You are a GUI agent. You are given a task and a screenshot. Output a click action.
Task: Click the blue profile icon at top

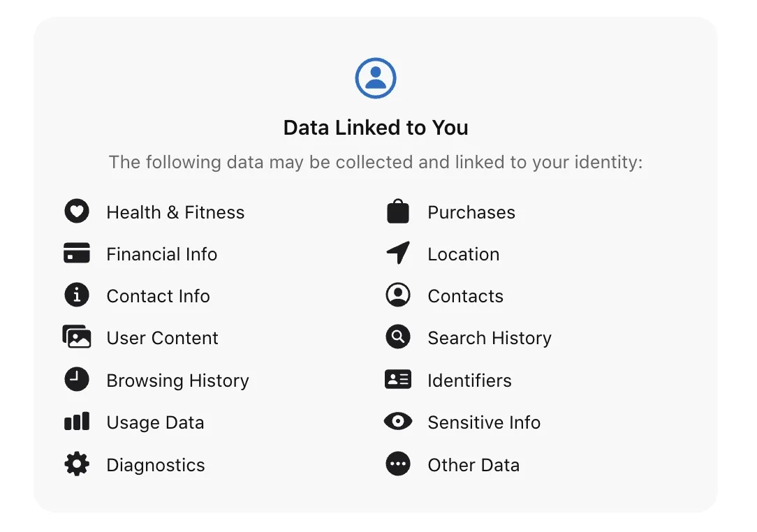[x=376, y=78]
